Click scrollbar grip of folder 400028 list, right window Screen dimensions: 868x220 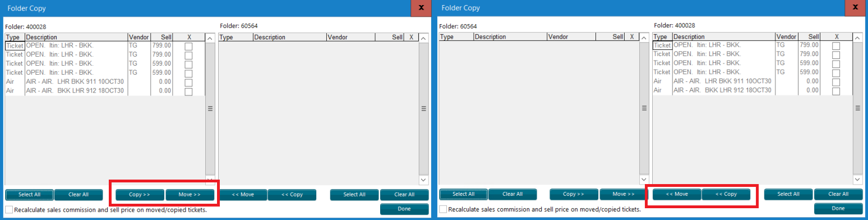point(858,109)
